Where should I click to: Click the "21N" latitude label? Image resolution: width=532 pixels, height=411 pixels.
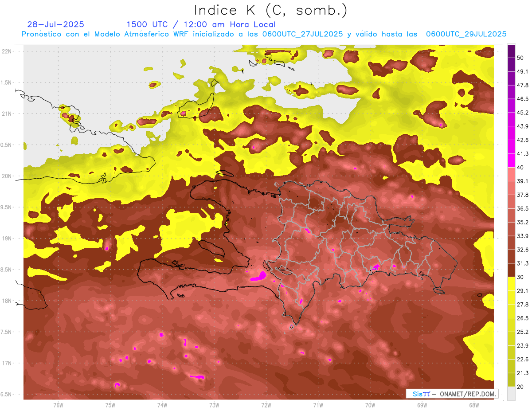7,114
